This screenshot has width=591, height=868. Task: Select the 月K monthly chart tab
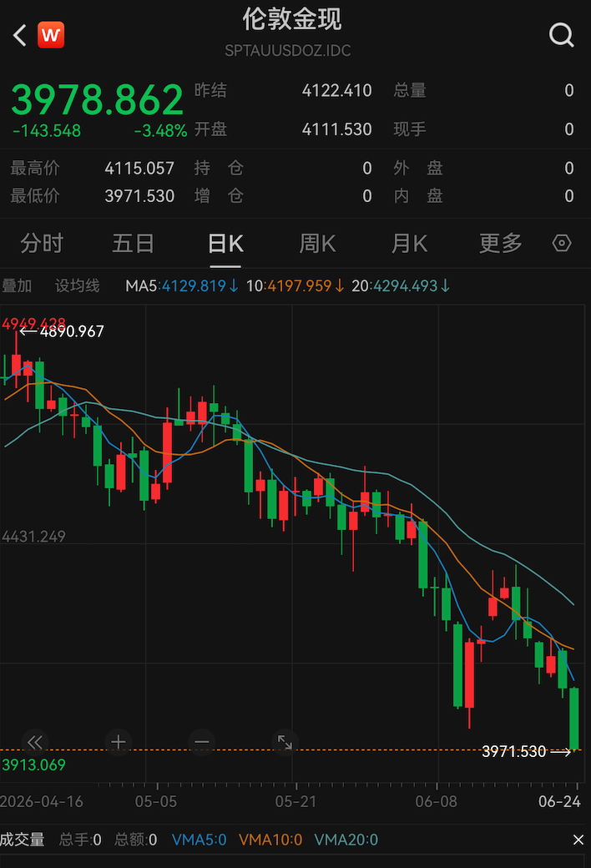pos(409,244)
